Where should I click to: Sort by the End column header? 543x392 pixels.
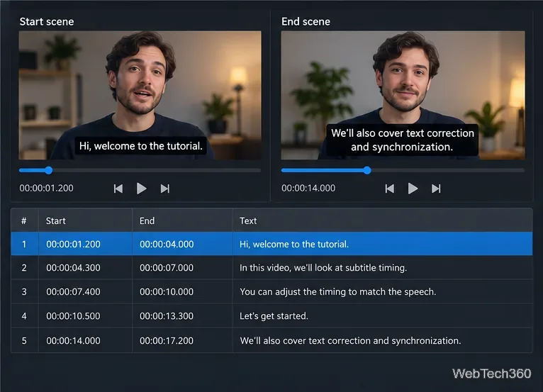tap(182, 220)
